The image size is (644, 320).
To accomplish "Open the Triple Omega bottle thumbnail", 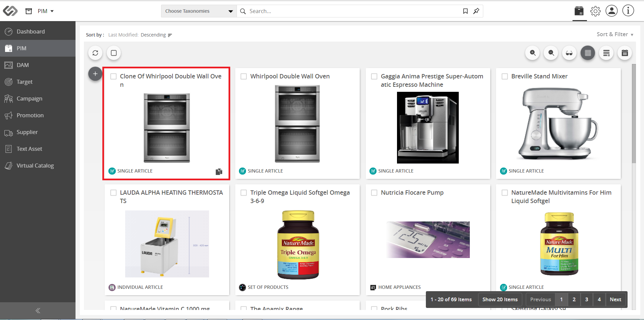I will click(x=298, y=245).
